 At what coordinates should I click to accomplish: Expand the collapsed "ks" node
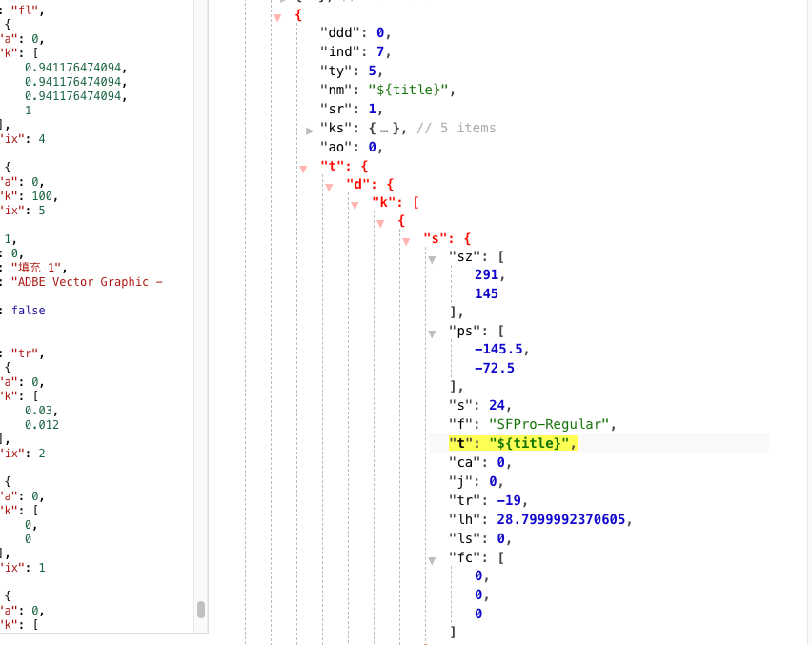tap(310, 131)
